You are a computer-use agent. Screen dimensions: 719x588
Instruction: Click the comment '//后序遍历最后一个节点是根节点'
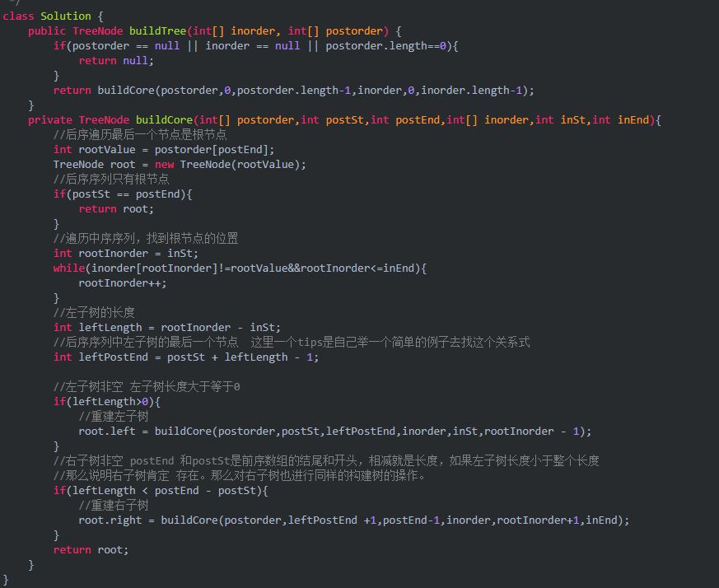[x=140, y=135]
